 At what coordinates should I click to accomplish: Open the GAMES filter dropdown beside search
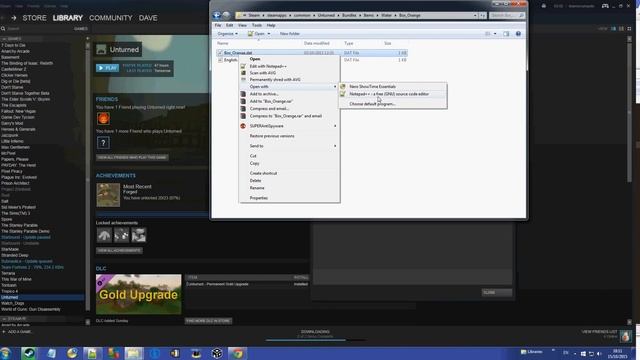pos(81,29)
